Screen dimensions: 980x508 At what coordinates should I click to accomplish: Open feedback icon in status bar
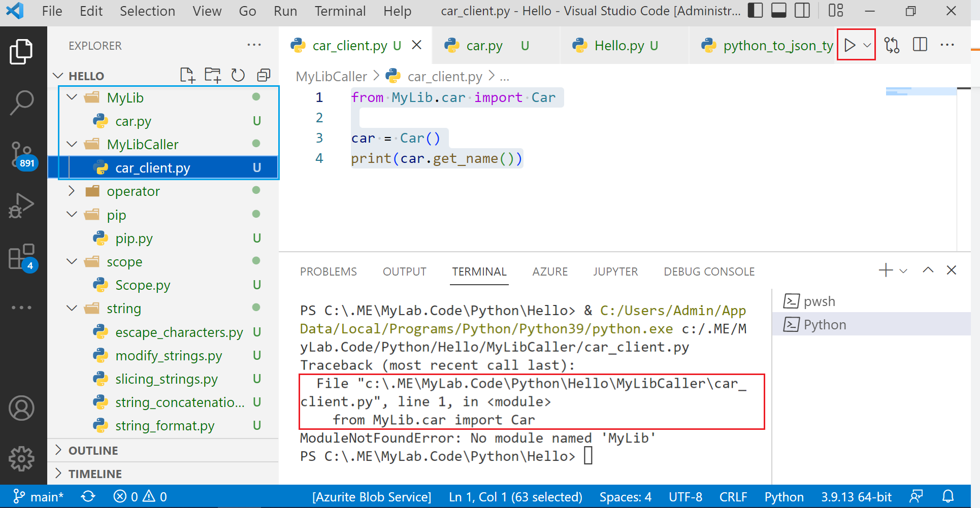tap(916, 496)
